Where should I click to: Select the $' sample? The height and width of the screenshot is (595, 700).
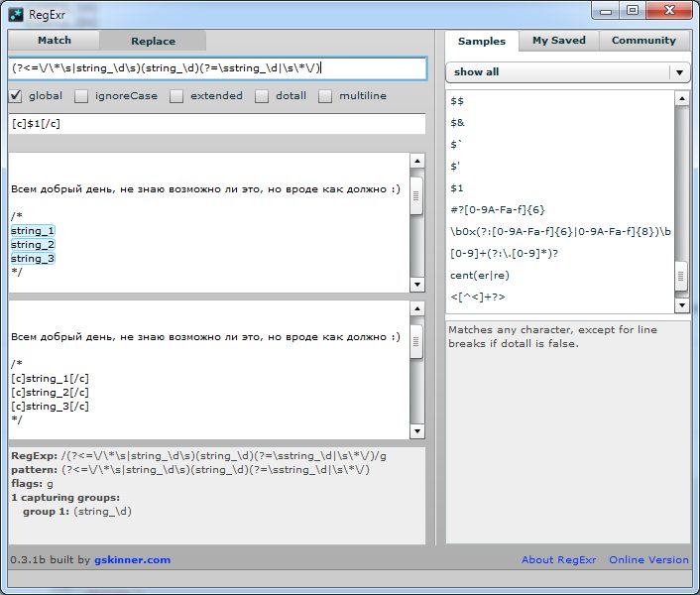455,167
